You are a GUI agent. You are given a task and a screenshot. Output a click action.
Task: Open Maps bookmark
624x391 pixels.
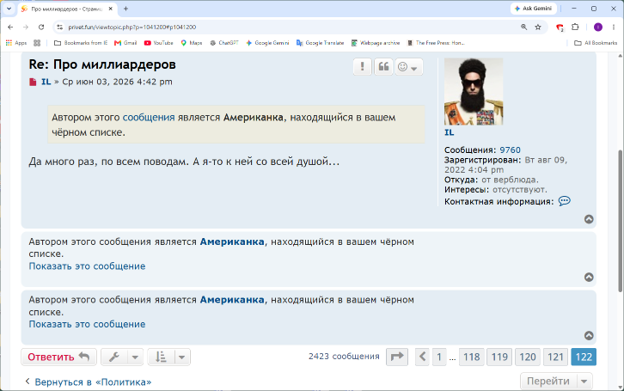[191, 43]
